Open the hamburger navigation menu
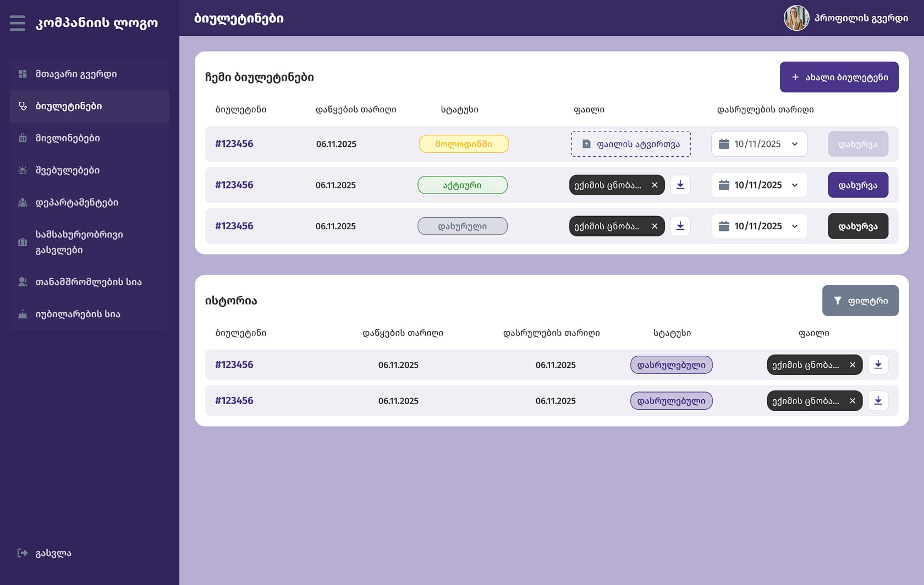 point(17,23)
